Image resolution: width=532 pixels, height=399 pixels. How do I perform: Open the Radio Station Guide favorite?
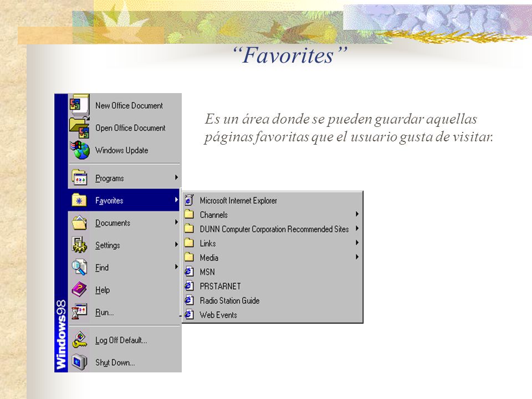273,300
